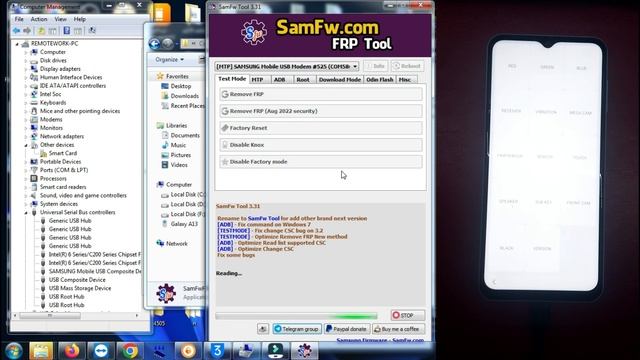Click the small icon button left of Telegram group
640x360 pixels.
263,329
